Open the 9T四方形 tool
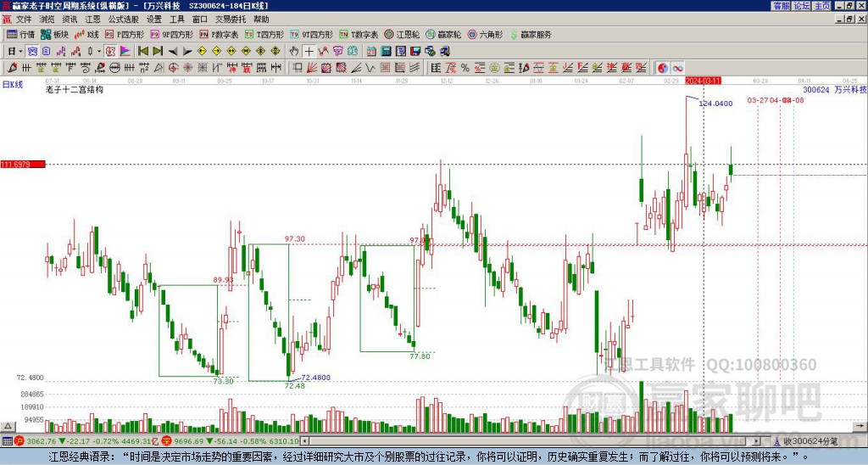 (x=311, y=34)
